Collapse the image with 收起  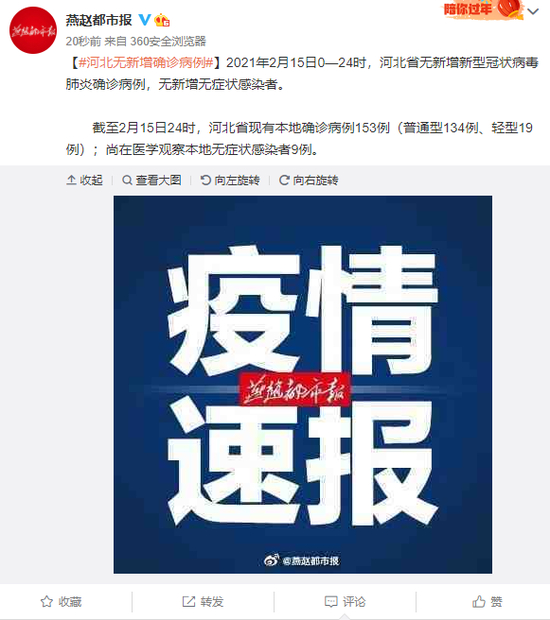click(x=85, y=180)
